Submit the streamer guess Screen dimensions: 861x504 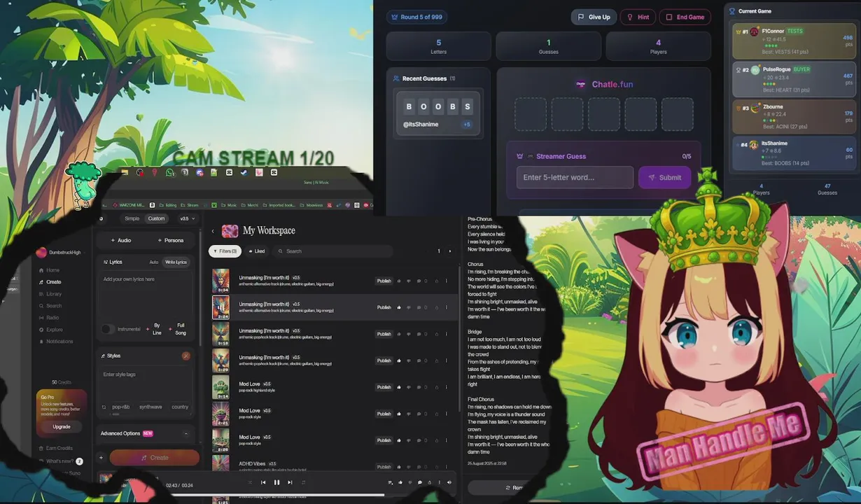pyautogui.click(x=664, y=177)
